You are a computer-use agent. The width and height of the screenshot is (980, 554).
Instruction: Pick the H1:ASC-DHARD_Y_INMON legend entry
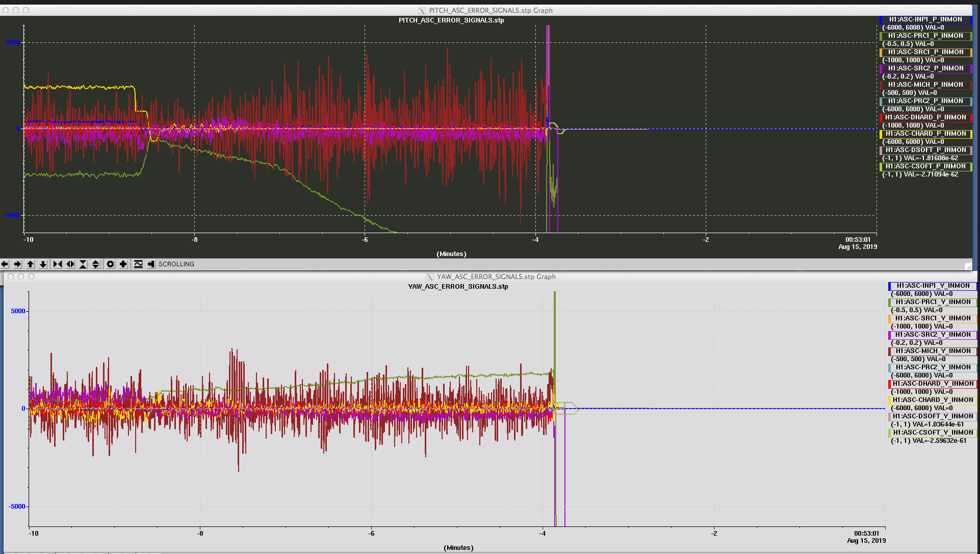(933, 384)
